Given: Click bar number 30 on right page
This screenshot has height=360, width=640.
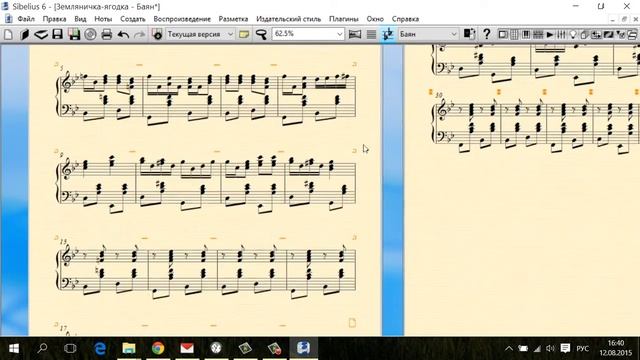Looking at the screenshot, I should click(439, 95).
